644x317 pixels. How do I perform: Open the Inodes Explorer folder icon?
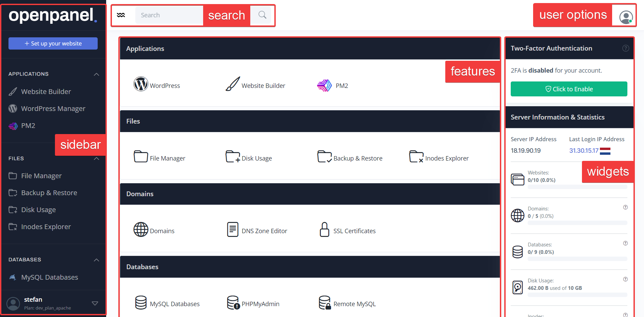coord(416,157)
